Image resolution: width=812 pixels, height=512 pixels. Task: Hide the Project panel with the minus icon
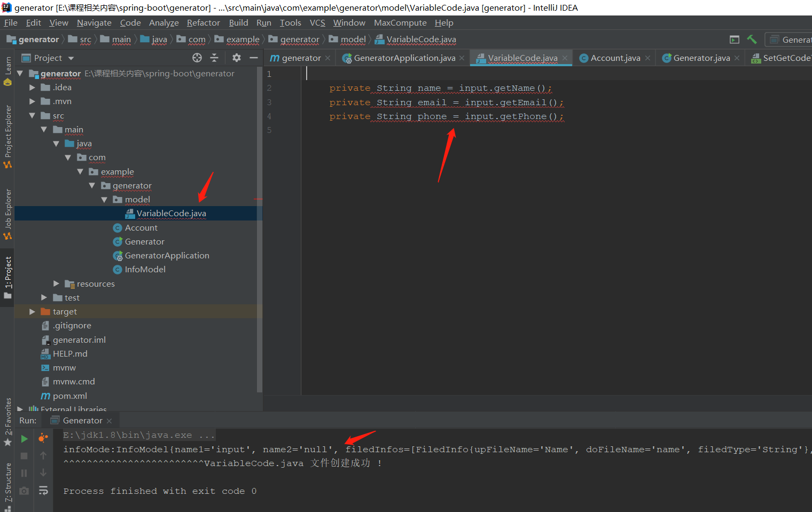(254, 58)
